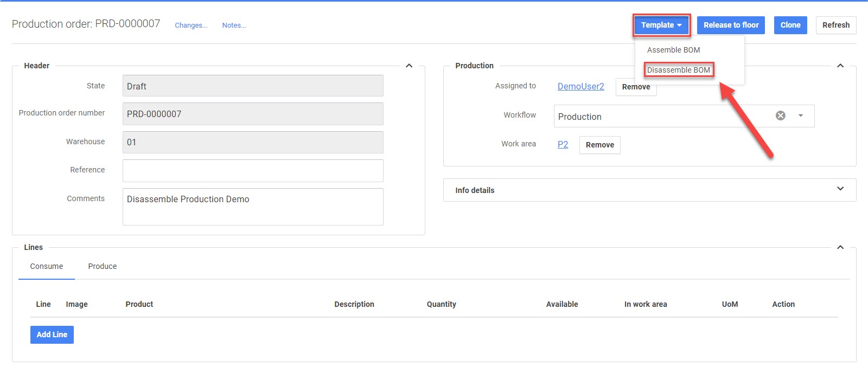Image resolution: width=868 pixels, height=373 pixels.
Task: Open the Changes... link
Action: 191,25
